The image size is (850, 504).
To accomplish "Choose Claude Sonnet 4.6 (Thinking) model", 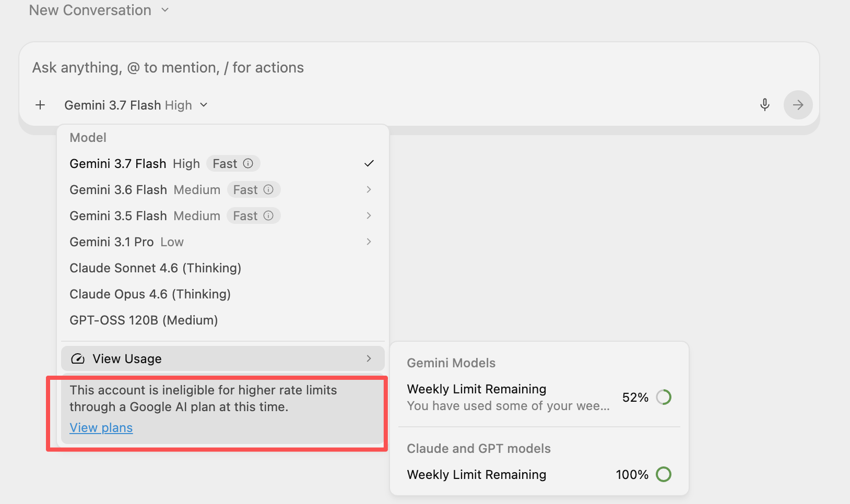I will pyautogui.click(x=222, y=268).
